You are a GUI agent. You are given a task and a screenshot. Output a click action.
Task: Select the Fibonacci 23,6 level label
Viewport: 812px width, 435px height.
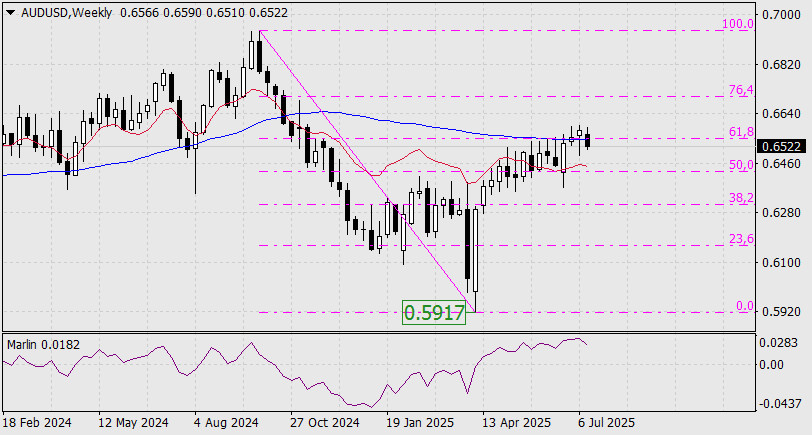point(741,239)
